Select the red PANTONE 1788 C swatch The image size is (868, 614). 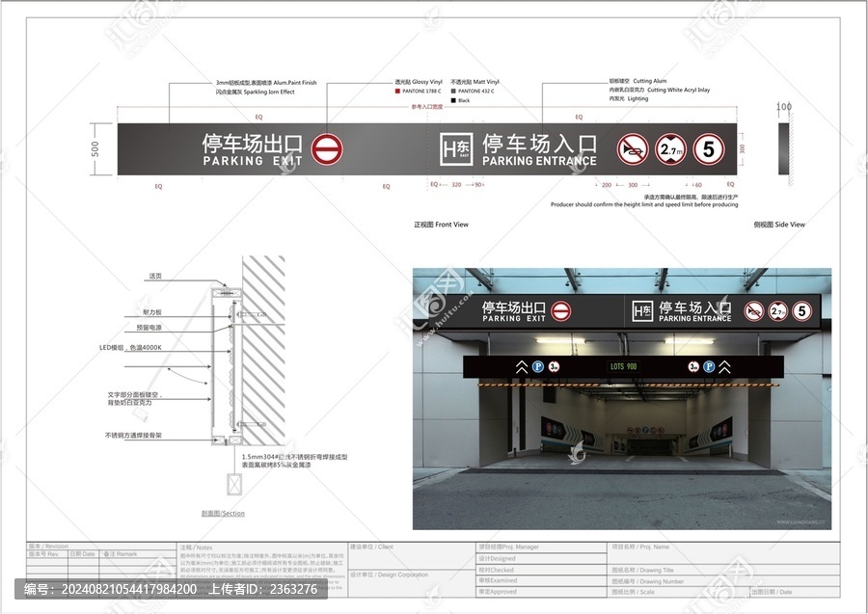397,91
